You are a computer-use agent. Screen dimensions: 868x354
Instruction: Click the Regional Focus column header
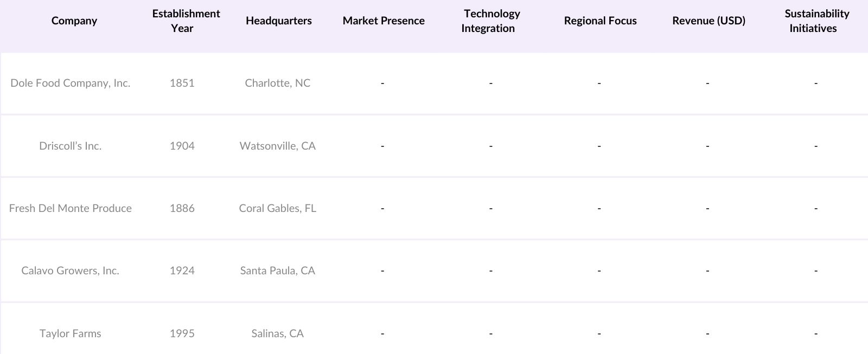tap(600, 21)
